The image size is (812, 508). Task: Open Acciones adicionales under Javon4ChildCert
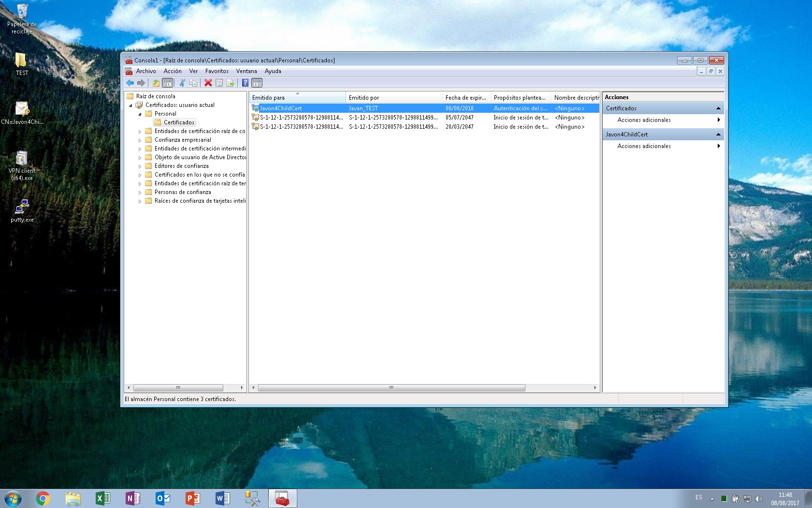[644, 146]
